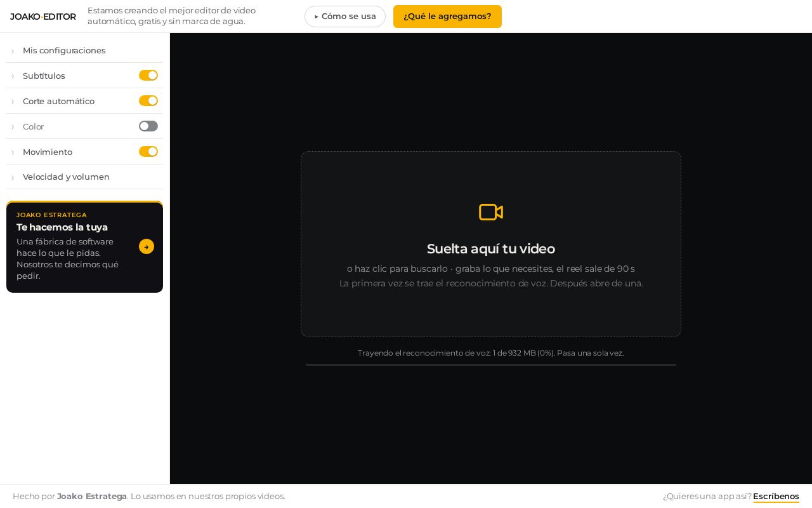Screen dimensions: 812x508
Task: Click the JOAKO ESTRATEGA card heading
Action: pos(51,215)
